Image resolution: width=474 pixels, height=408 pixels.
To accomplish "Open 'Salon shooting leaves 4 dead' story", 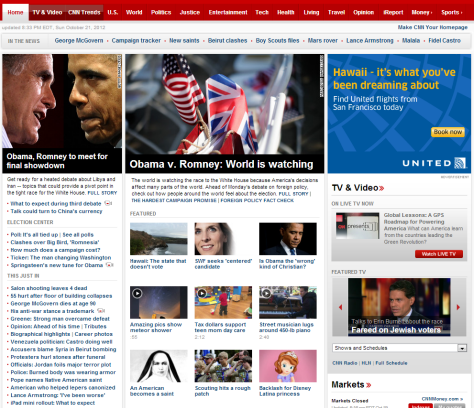I will pyautogui.click(x=49, y=288).
